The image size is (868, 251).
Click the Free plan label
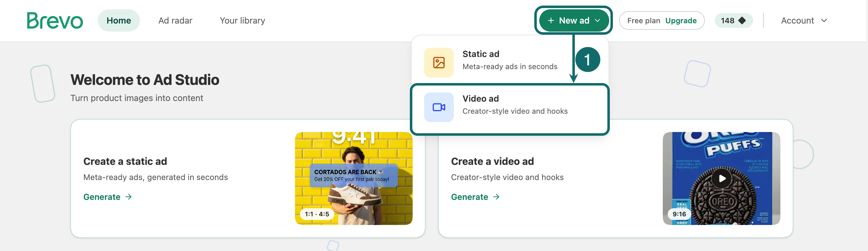[x=643, y=20]
